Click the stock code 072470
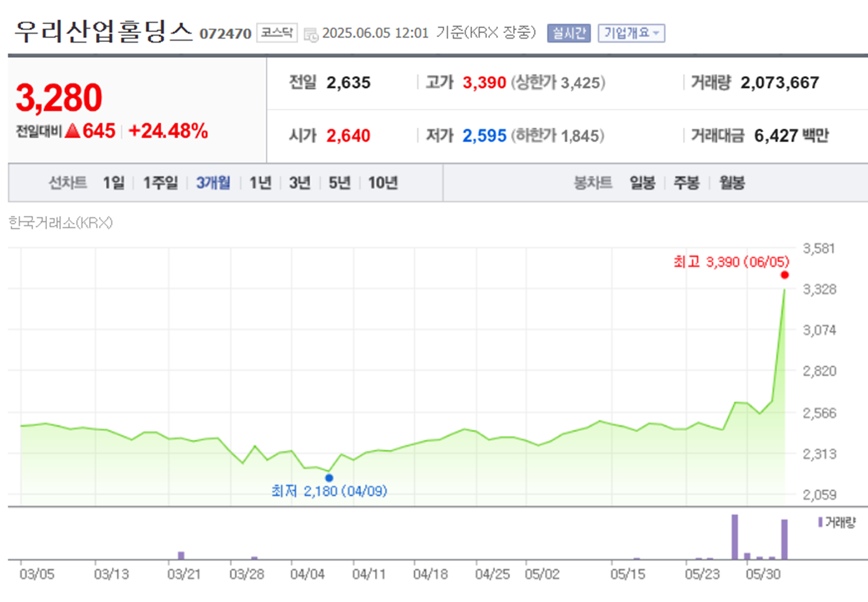The height and width of the screenshot is (602, 868). [226, 34]
